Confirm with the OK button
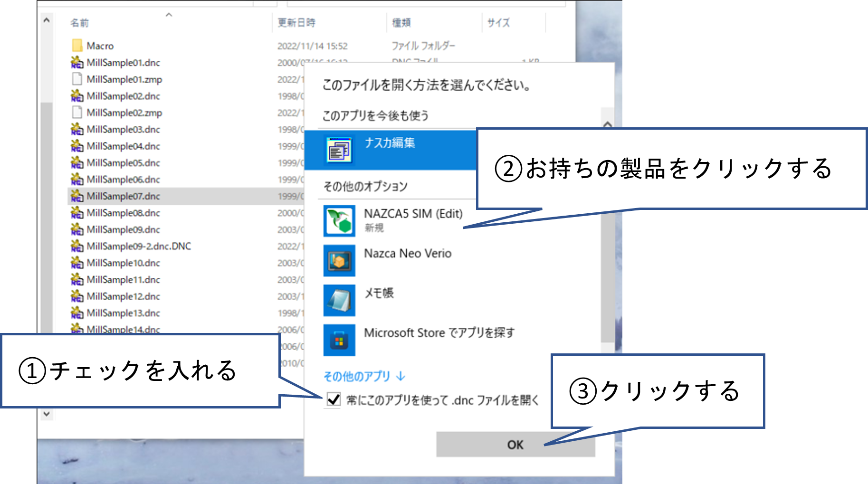The image size is (868, 484). (515, 445)
